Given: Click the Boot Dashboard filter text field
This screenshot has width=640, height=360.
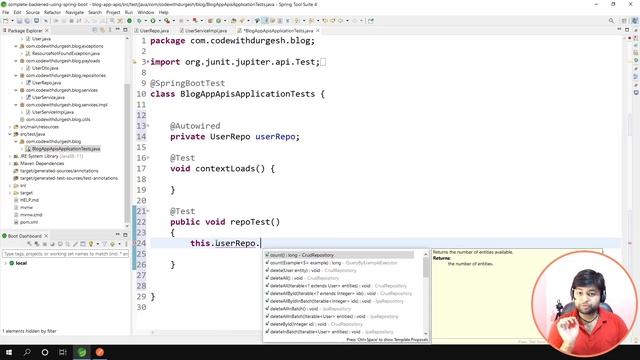Looking at the screenshot, I should coord(65,254).
